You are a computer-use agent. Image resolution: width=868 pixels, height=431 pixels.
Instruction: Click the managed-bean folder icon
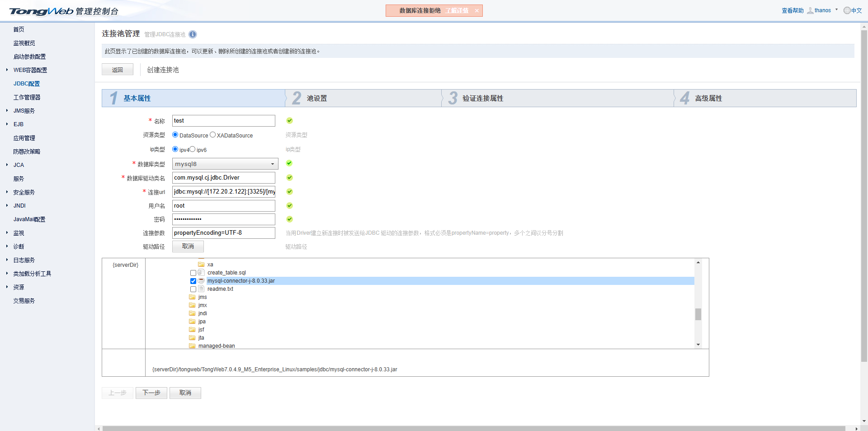tap(192, 346)
